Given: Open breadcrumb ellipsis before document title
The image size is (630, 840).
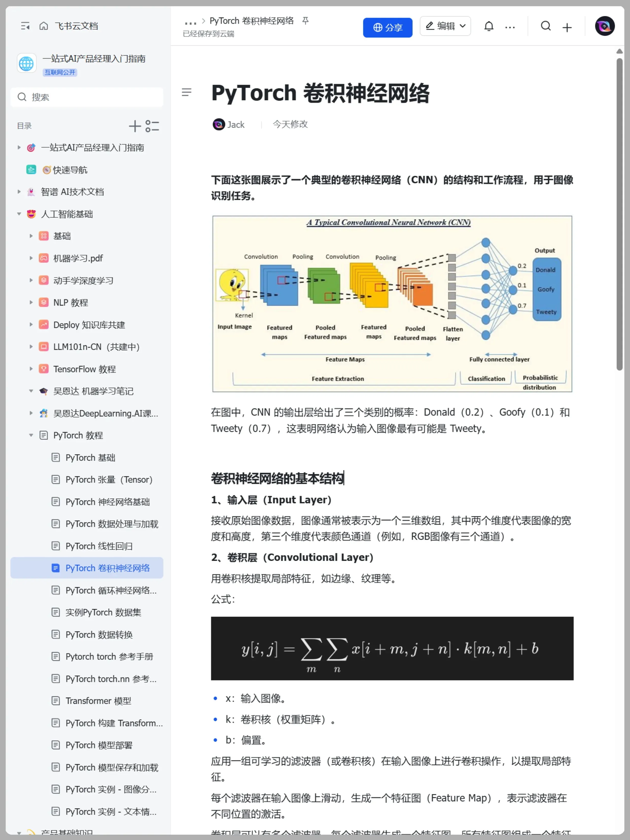Looking at the screenshot, I should click(190, 22).
